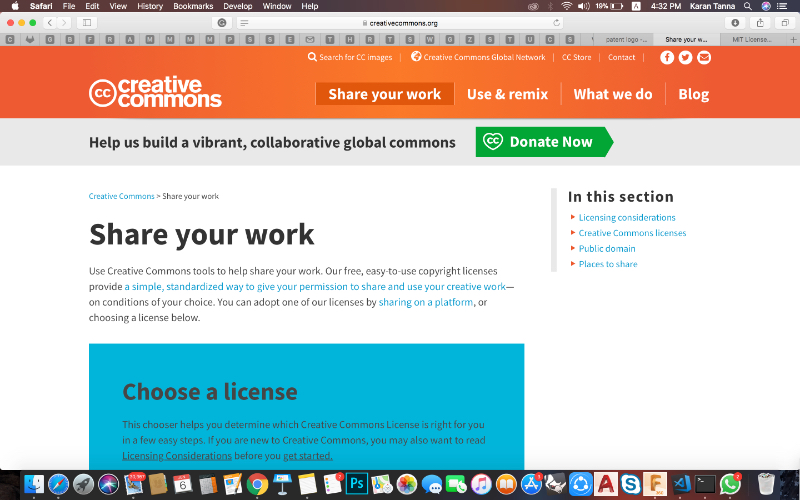This screenshot has height=500, width=800.
Task: Open the Bookmarks menu
Action: (193, 6)
